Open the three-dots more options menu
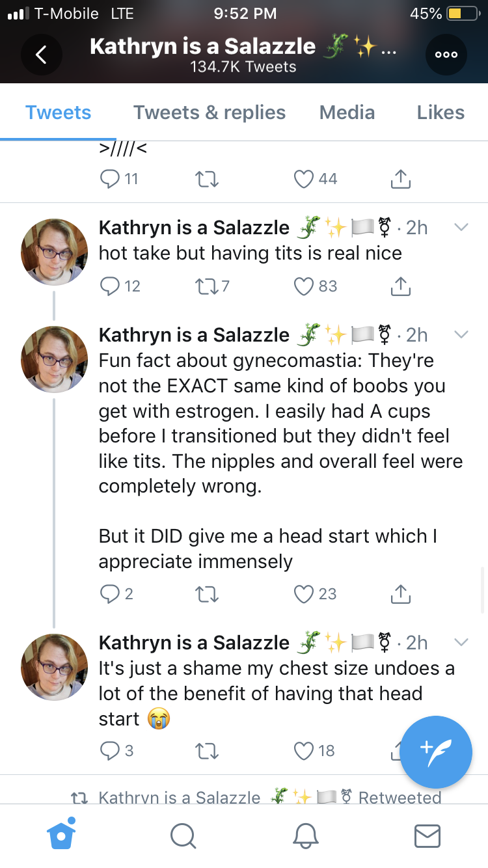The height and width of the screenshot is (868, 488). pos(446,55)
